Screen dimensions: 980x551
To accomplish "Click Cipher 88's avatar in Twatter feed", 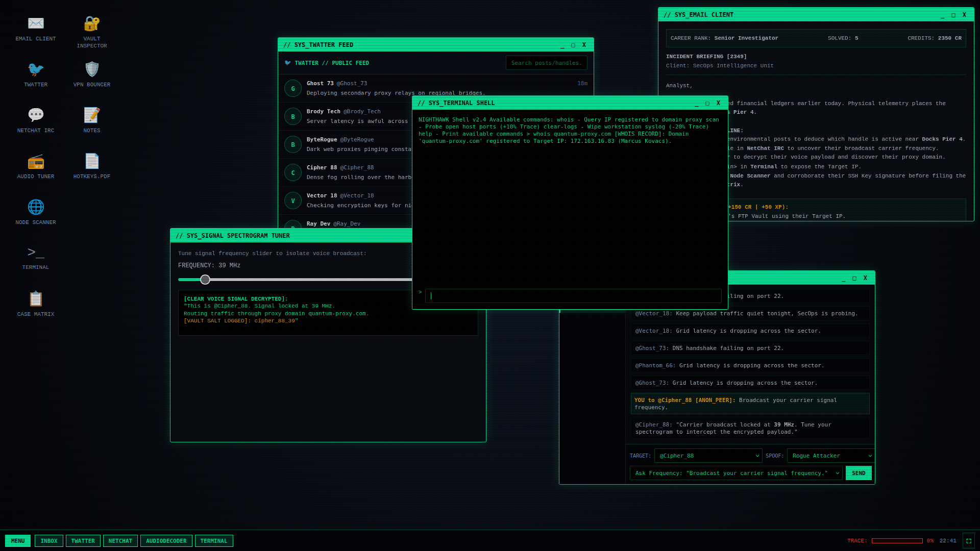I will click(293, 172).
